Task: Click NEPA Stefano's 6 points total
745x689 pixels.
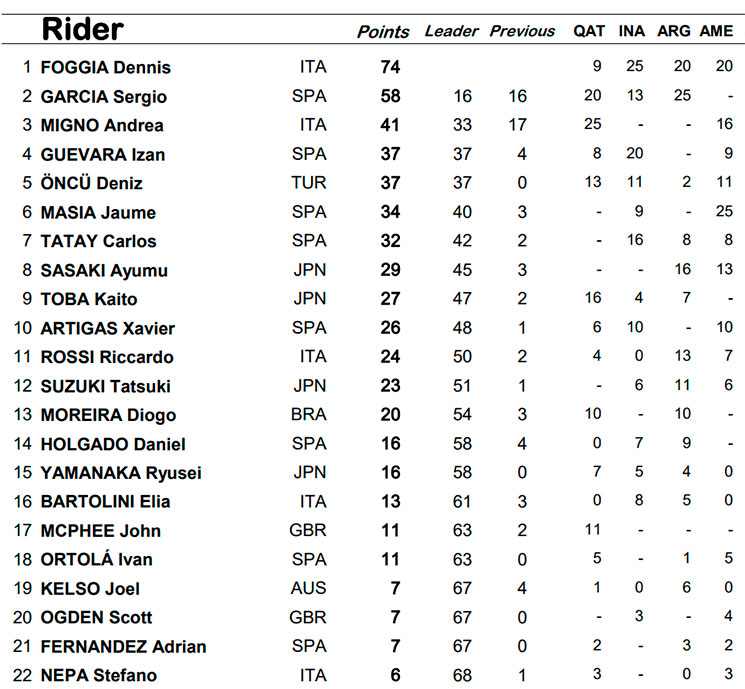Action: (395, 675)
